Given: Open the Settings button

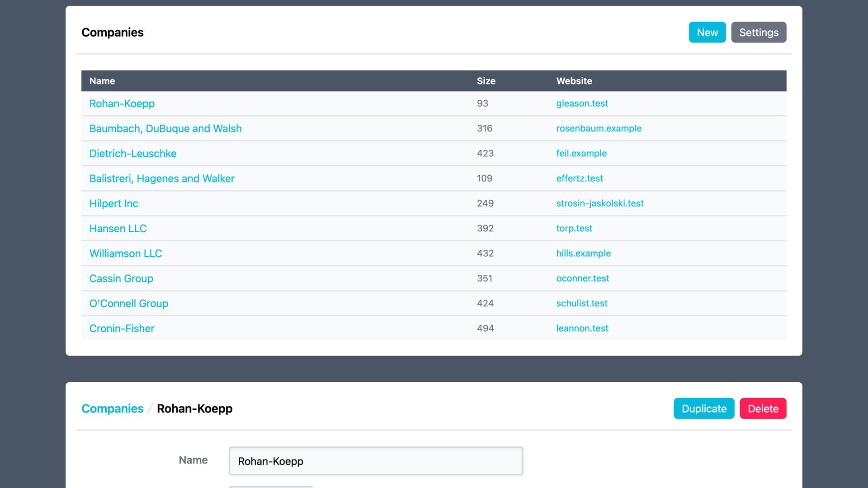Looking at the screenshot, I should [x=759, y=33].
